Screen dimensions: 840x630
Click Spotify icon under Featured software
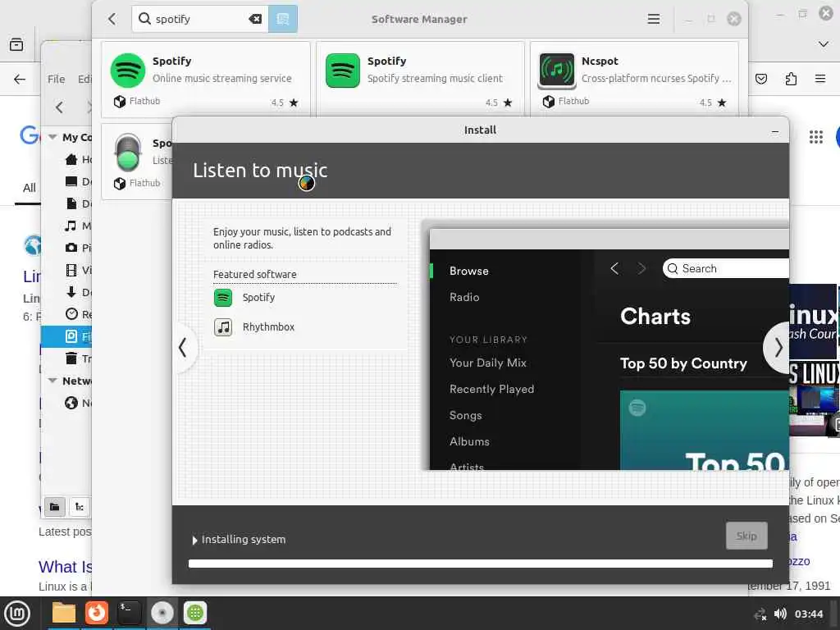223,297
